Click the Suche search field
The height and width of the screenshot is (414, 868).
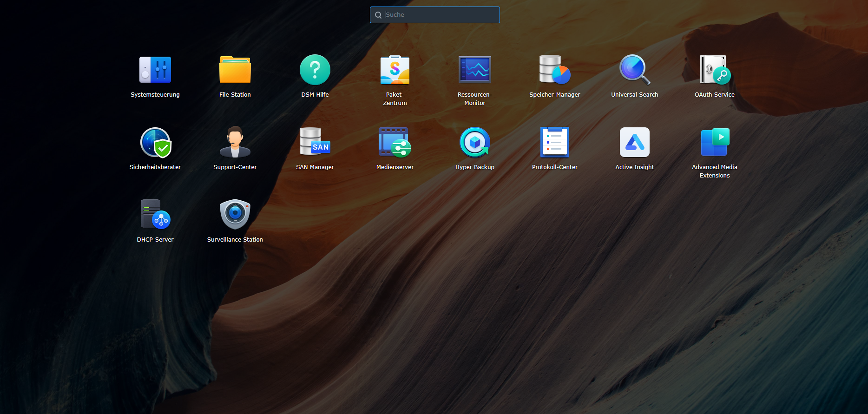tap(435, 15)
